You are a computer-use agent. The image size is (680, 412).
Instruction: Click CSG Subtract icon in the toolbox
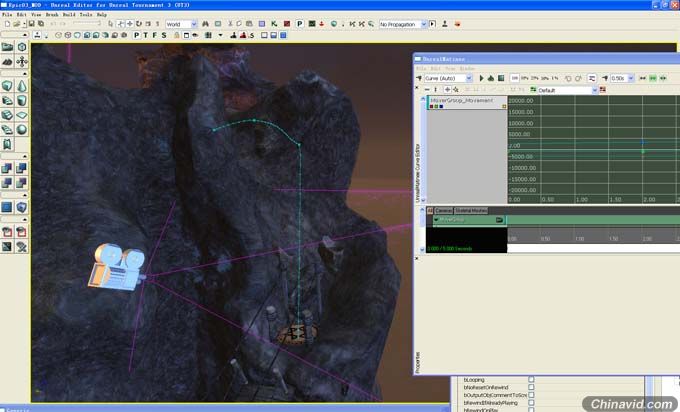22,168
